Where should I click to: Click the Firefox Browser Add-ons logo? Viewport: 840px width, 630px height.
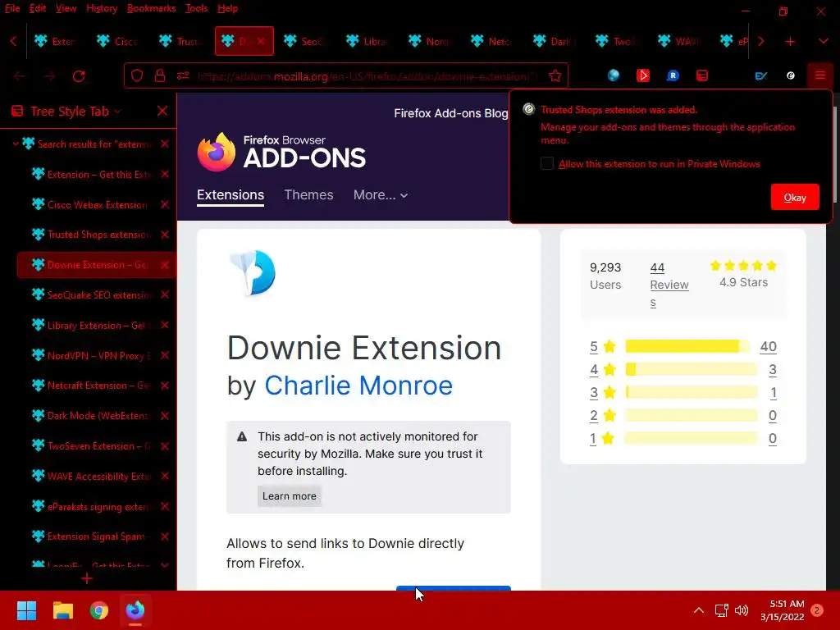(281, 152)
